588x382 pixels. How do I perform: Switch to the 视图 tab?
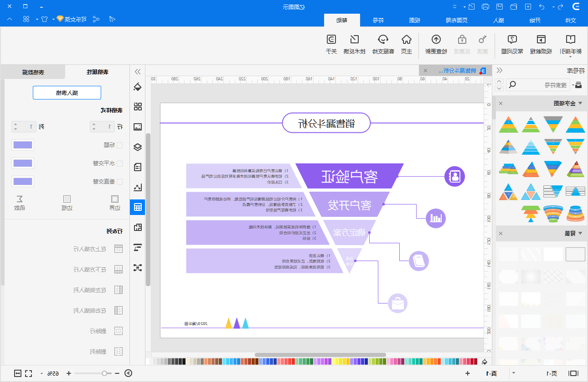click(x=414, y=20)
